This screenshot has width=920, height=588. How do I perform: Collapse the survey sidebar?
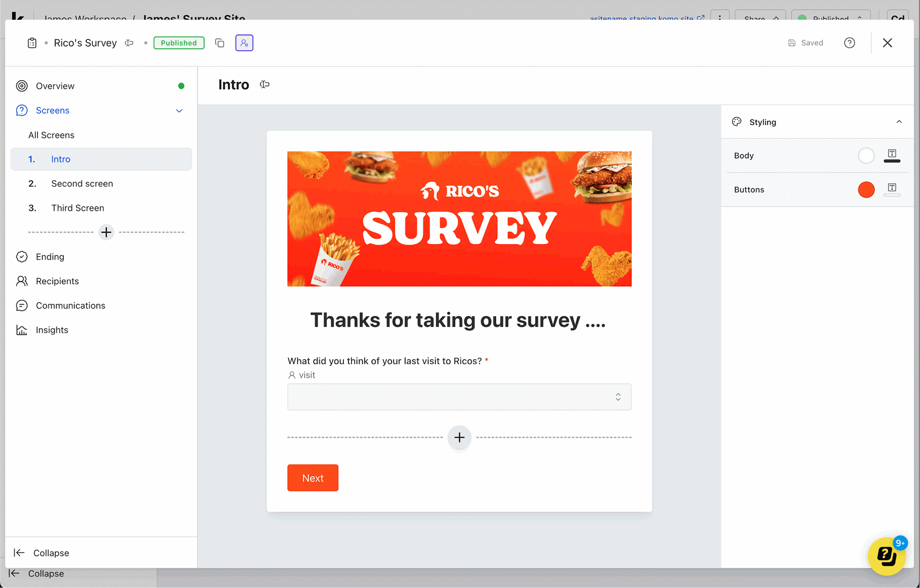(x=42, y=553)
